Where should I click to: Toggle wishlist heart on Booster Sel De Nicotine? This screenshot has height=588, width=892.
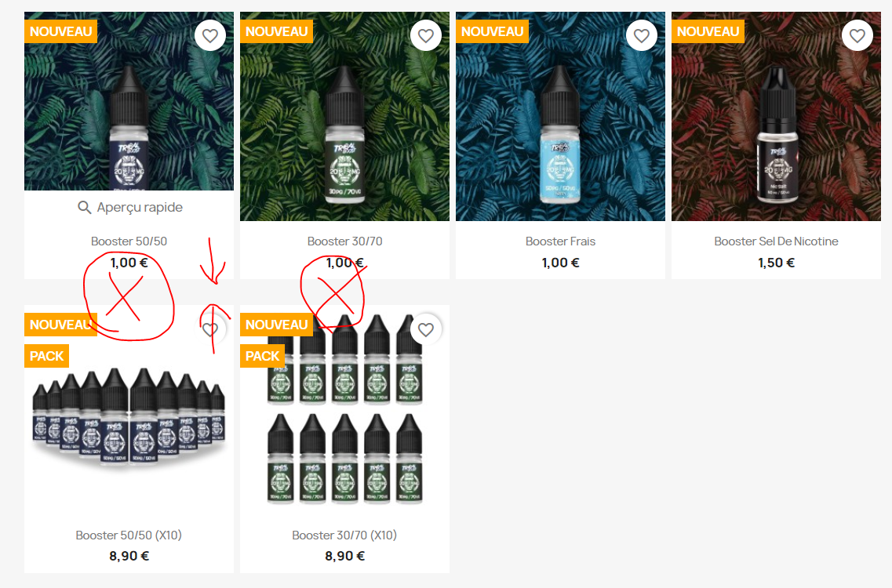pos(857,35)
